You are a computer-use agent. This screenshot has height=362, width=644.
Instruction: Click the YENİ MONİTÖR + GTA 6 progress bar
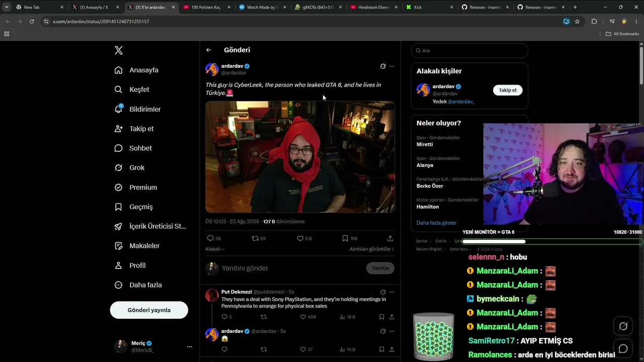coord(552,241)
